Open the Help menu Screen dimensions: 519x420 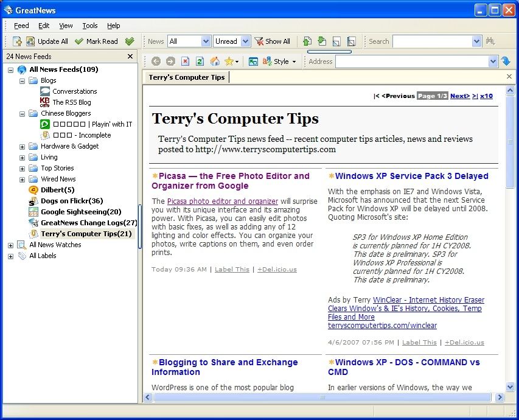(x=114, y=26)
